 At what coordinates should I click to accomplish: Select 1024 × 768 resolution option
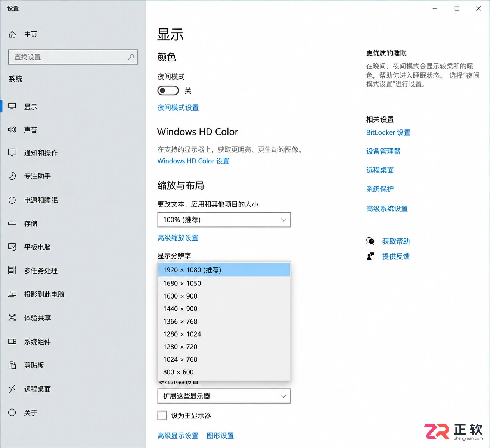pyautogui.click(x=224, y=359)
